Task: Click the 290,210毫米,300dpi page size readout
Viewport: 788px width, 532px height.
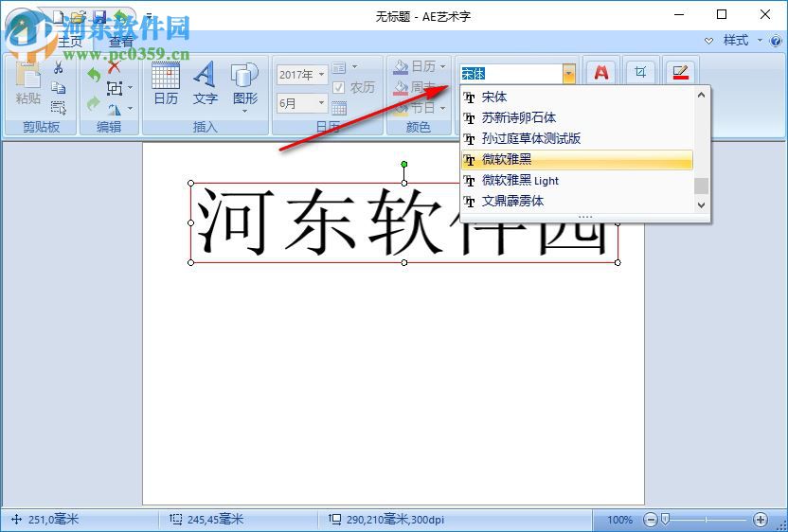Action: 395,520
